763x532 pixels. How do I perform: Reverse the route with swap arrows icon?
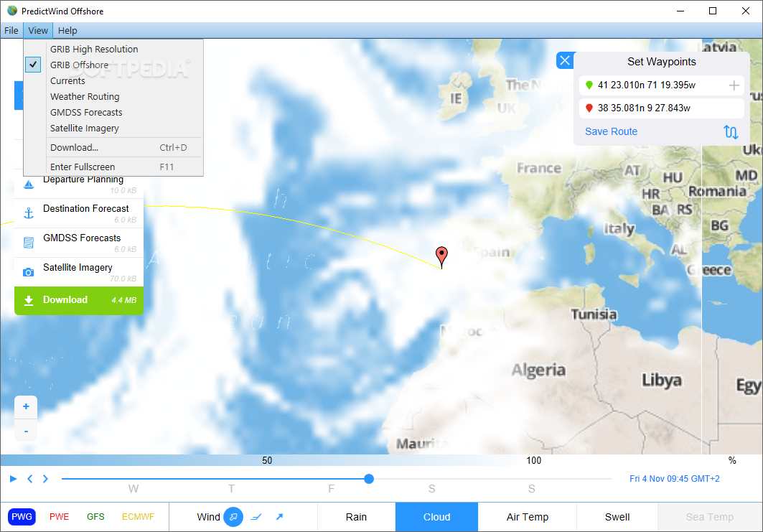pyautogui.click(x=731, y=132)
